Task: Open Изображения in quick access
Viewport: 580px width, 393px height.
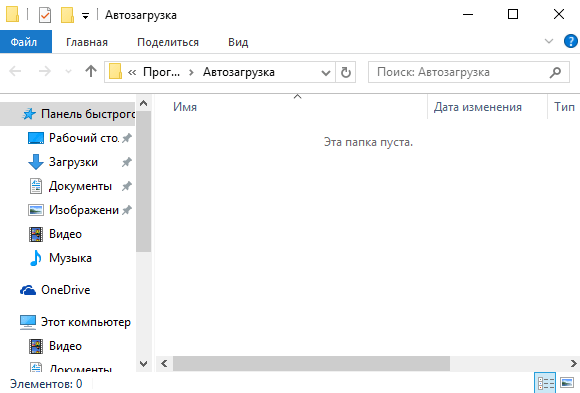Action: [x=73, y=210]
